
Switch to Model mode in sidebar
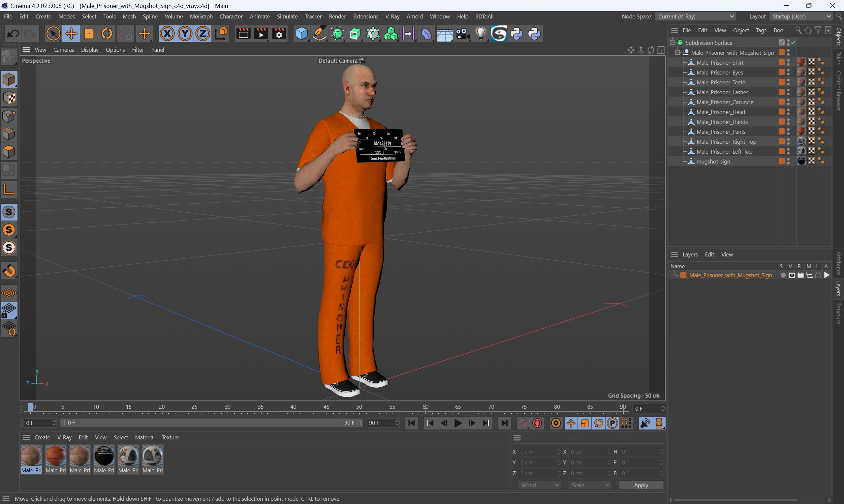pos(9,79)
